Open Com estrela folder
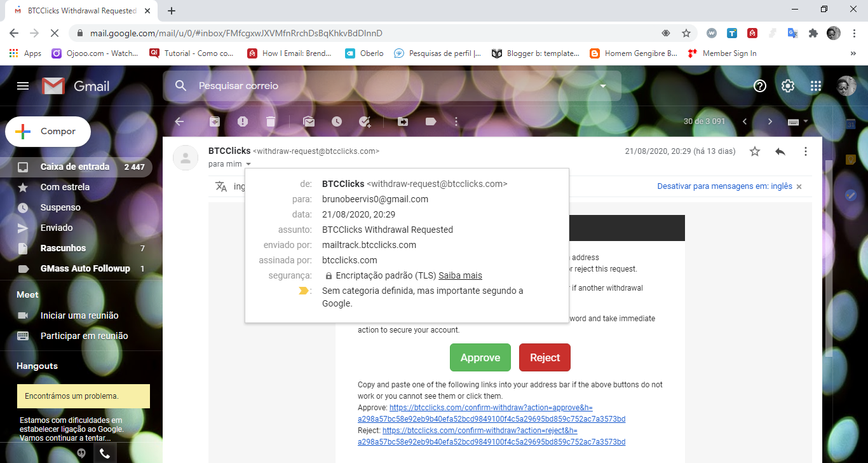 tap(76, 187)
